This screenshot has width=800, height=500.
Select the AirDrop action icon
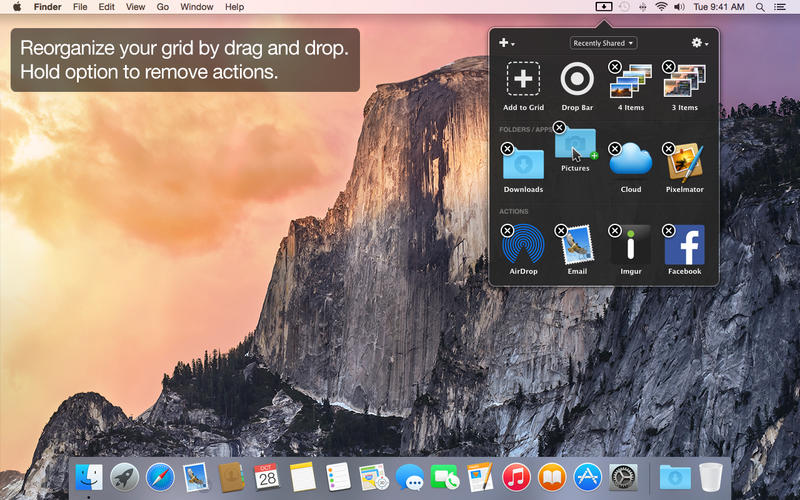click(x=523, y=245)
